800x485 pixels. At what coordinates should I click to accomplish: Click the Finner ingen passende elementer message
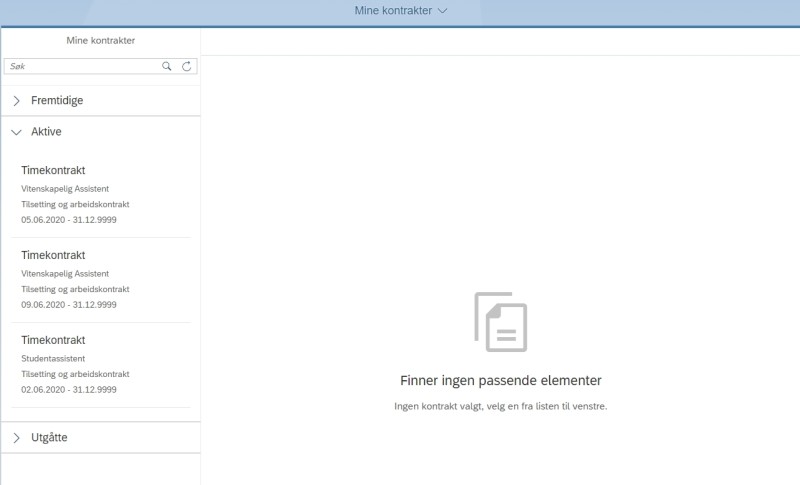pyautogui.click(x=501, y=380)
